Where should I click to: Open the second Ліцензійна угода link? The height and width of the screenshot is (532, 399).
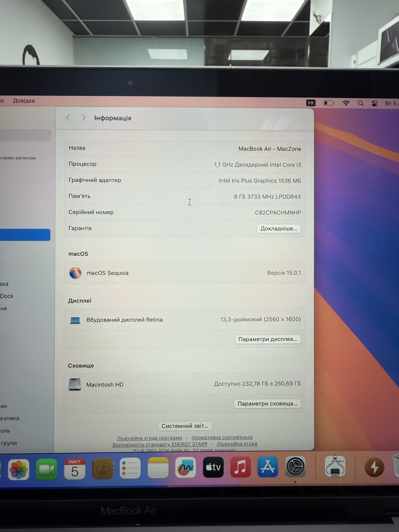[237, 443]
